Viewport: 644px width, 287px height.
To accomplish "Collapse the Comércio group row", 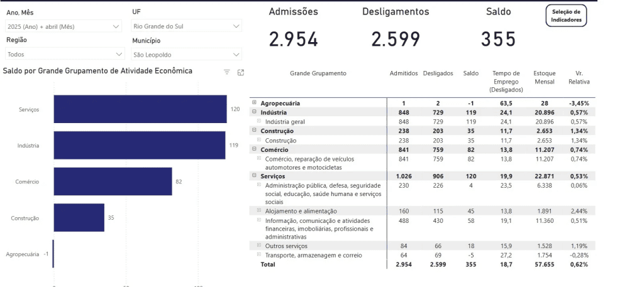I will (254, 149).
